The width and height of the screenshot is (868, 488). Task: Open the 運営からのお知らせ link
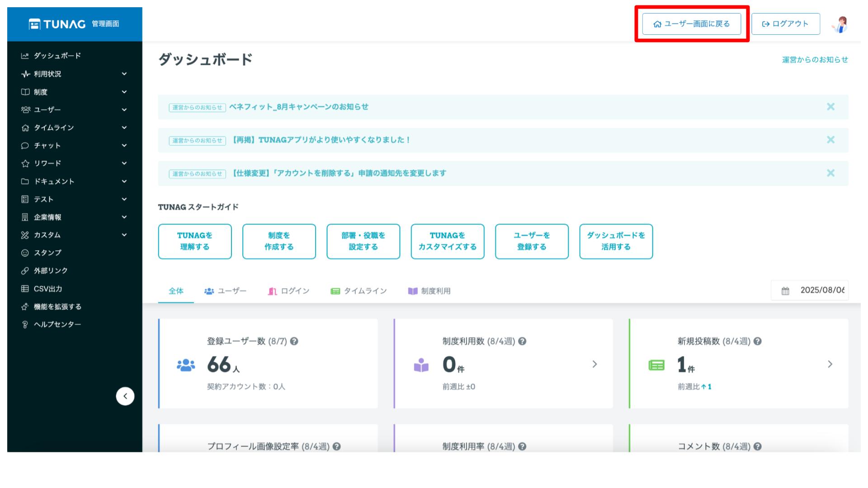click(x=815, y=60)
